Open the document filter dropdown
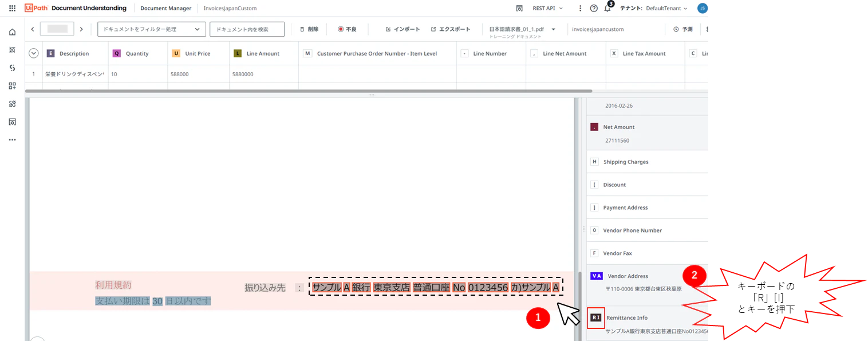 151,29
